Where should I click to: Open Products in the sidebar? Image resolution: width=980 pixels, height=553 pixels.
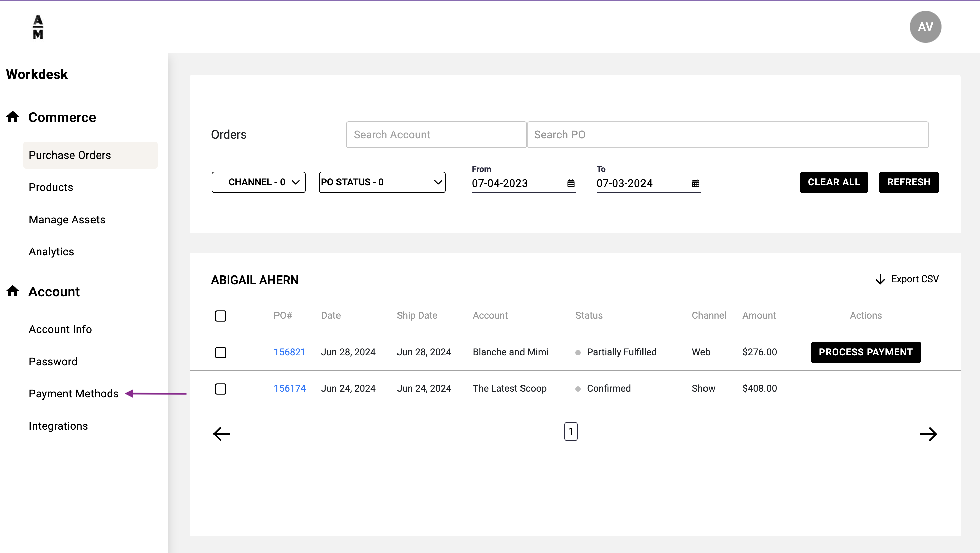coord(51,187)
